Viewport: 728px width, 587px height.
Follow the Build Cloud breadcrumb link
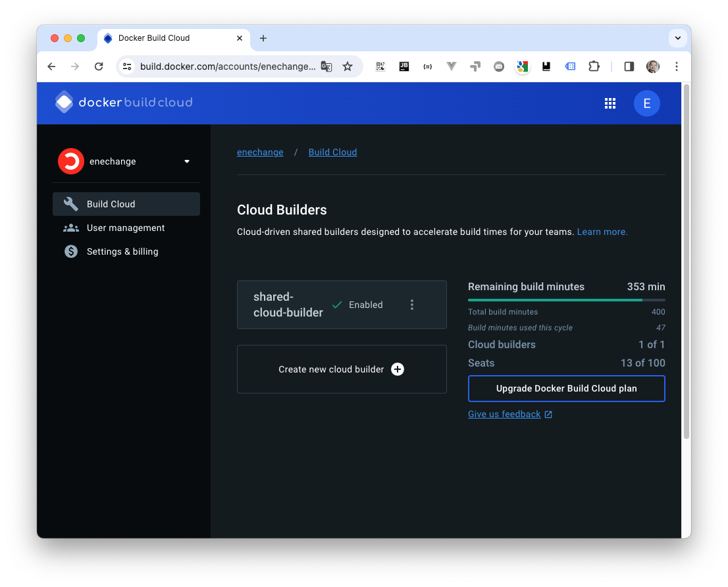point(332,152)
